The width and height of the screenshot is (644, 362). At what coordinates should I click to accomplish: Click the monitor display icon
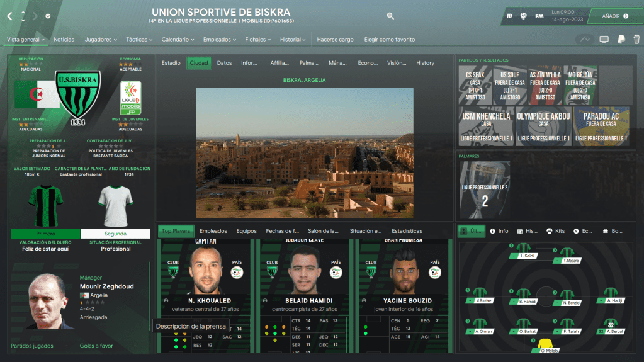604,40
